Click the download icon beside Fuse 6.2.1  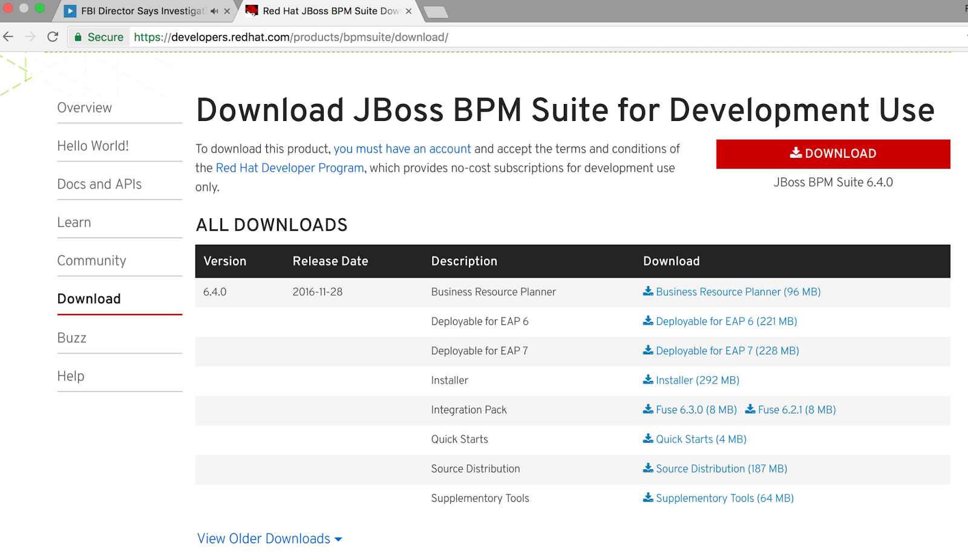[750, 409]
